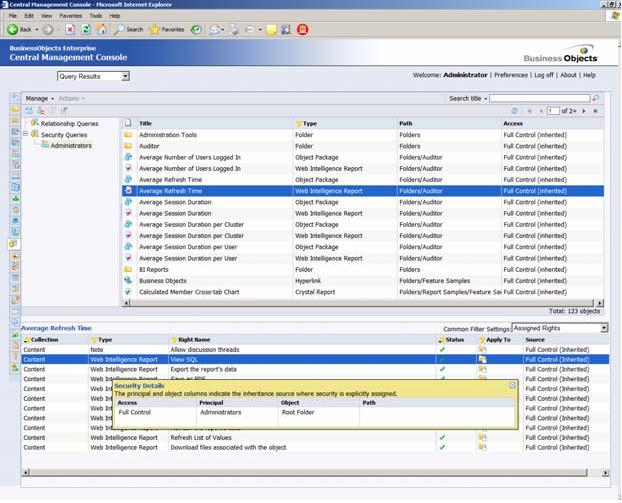
Task: Select the Calculated Member Cross-tab Chart row
Action: pos(363,292)
